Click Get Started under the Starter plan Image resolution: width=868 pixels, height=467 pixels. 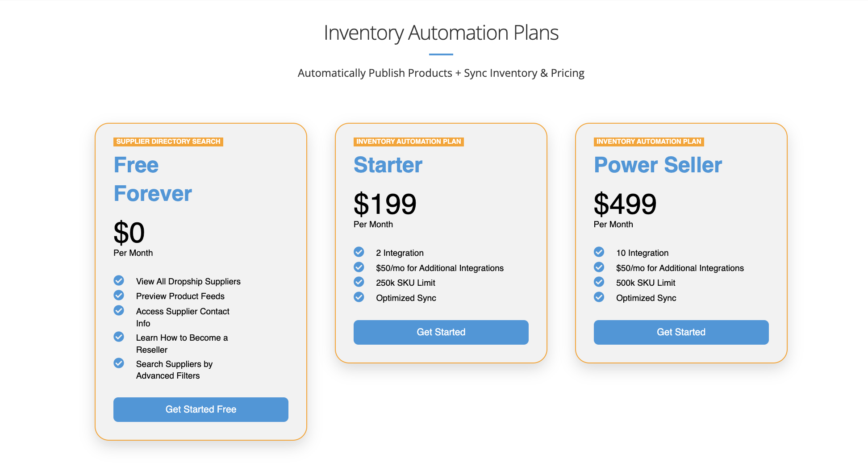click(441, 332)
